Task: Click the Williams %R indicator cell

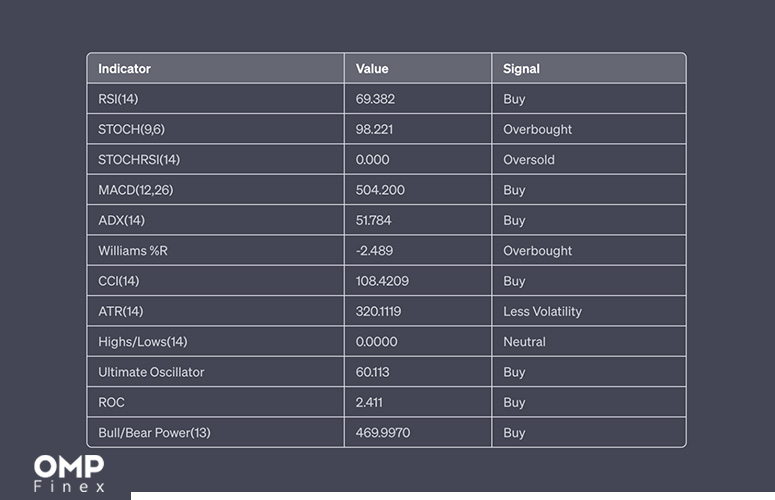Action: click(215, 250)
